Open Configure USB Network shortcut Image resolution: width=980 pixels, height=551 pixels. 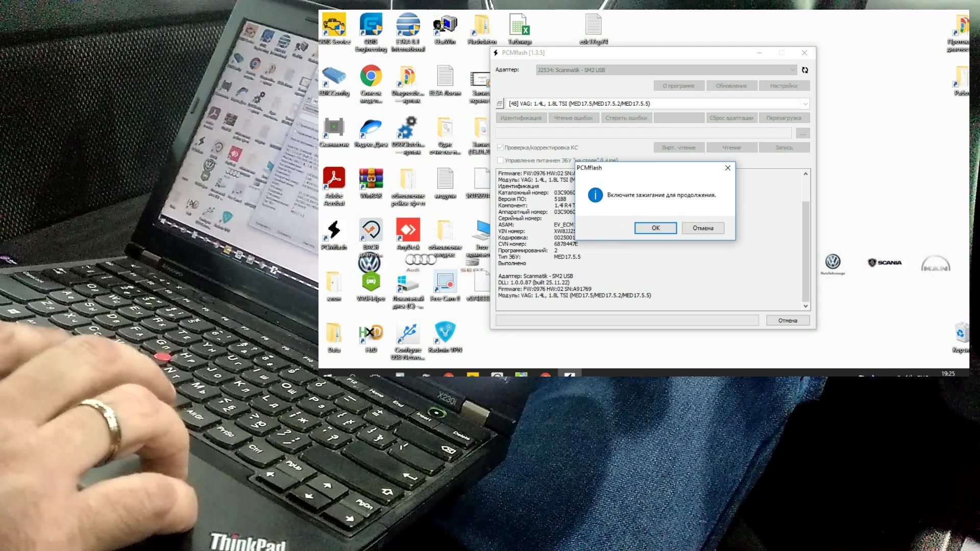coord(408,340)
